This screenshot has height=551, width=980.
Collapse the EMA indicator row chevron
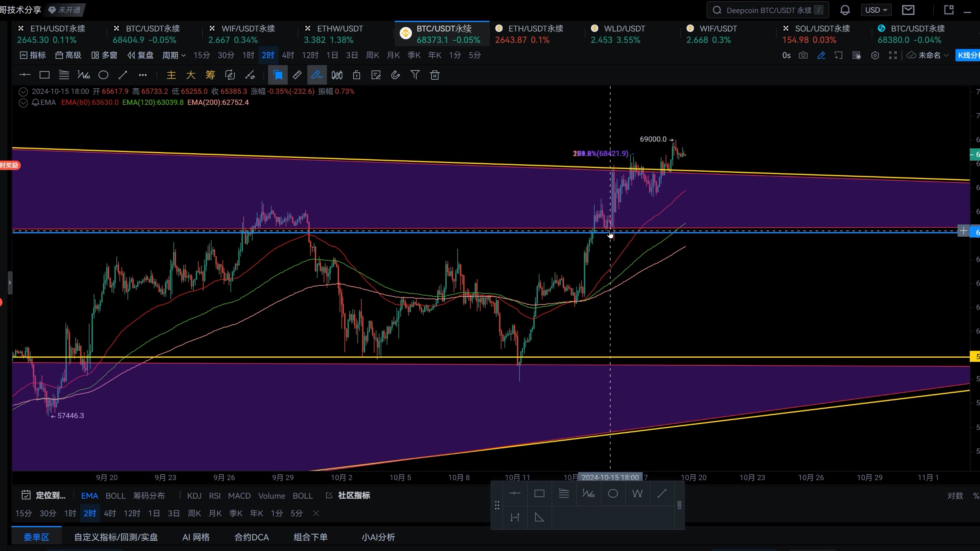point(23,103)
